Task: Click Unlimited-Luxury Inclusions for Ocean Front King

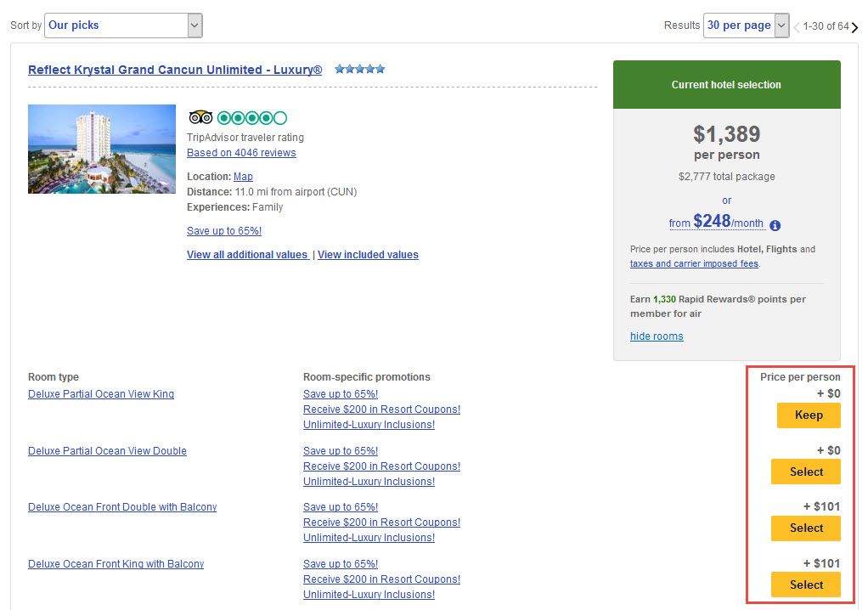Action: (x=369, y=595)
